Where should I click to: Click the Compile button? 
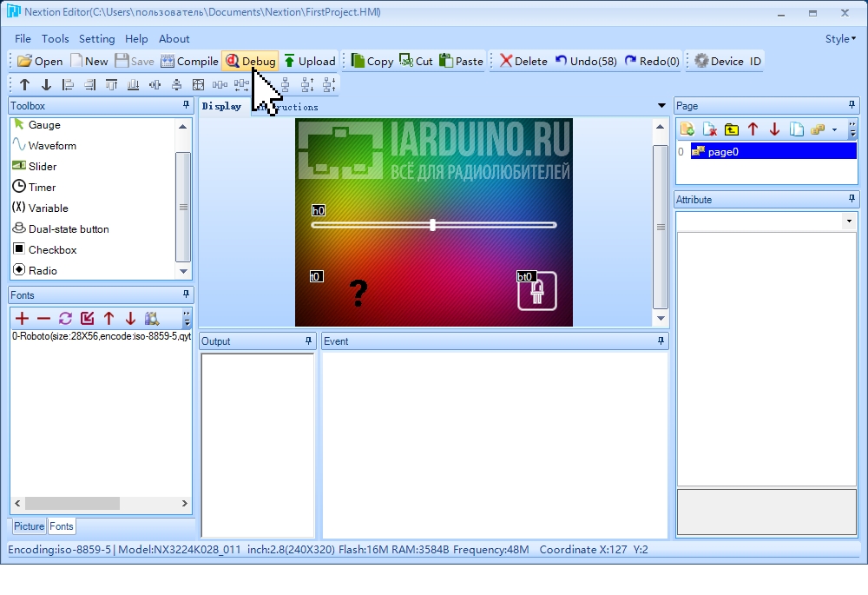tap(189, 61)
